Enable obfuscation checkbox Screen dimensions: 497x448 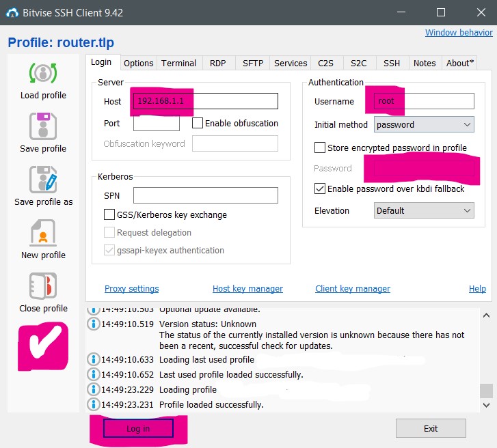click(198, 123)
